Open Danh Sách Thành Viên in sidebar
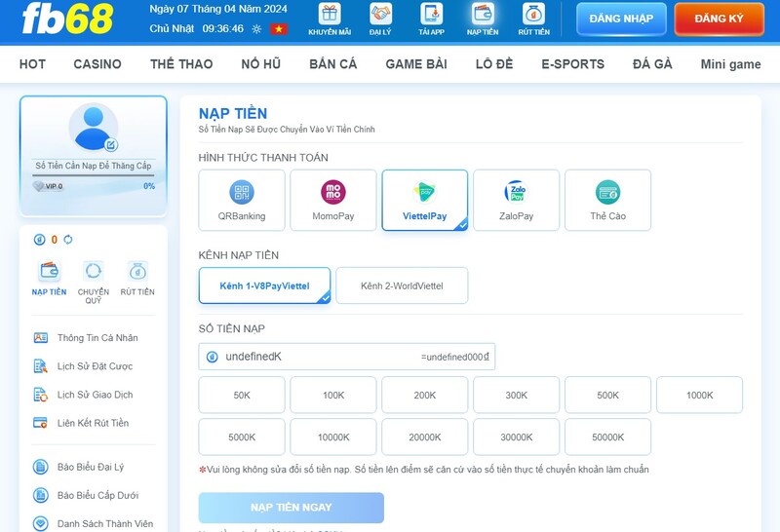This screenshot has height=532, width=780. (x=93, y=523)
